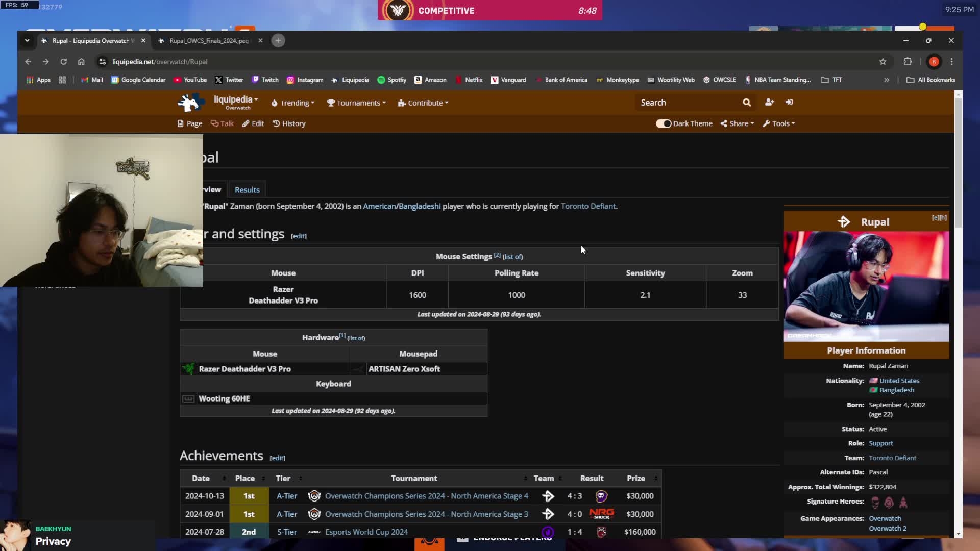Open the Bangladeshi link
The width and height of the screenshot is (980, 551).
tap(420, 206)
